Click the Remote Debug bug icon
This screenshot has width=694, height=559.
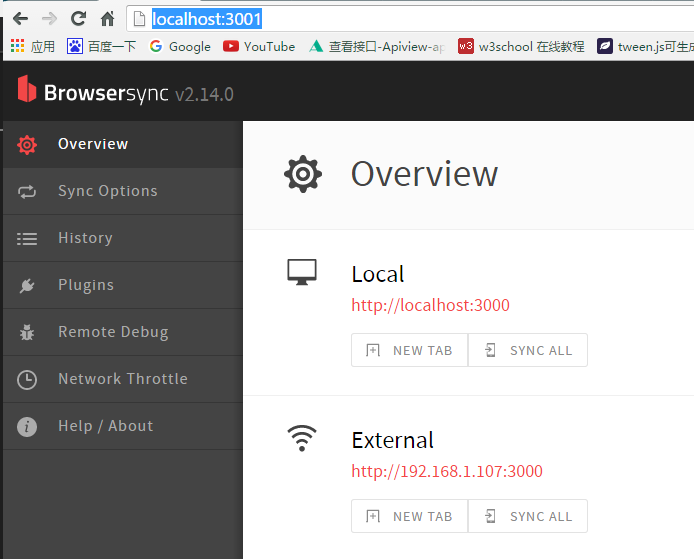point(27,333)
